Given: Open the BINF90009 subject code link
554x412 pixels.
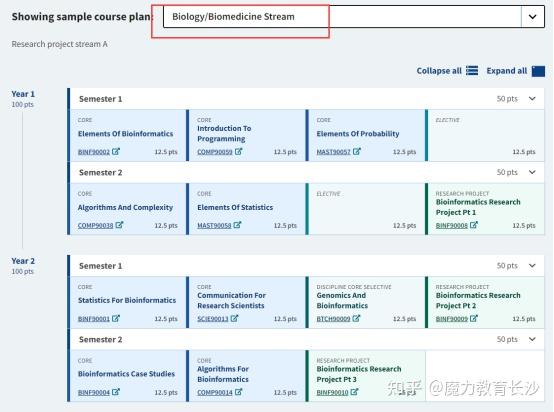Looking at the screenshot, I should pos(452,319).
